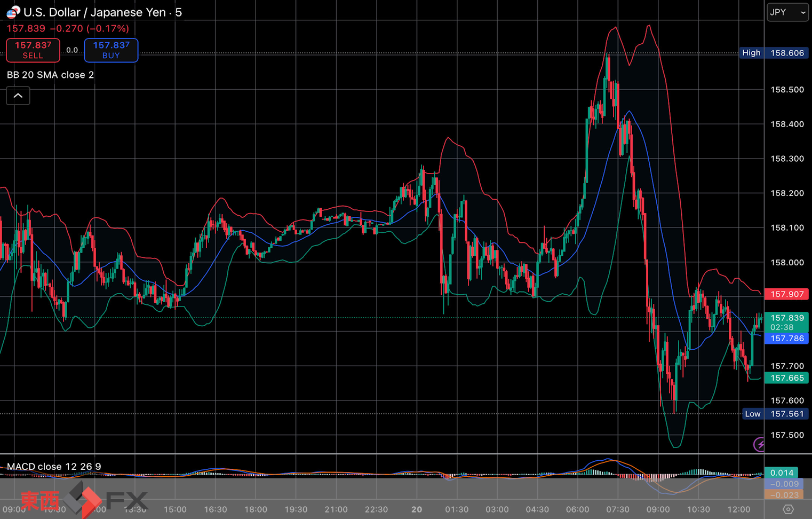Select the MACD close 12 26 9 indicator
The image size is (812, 519).
54,466
